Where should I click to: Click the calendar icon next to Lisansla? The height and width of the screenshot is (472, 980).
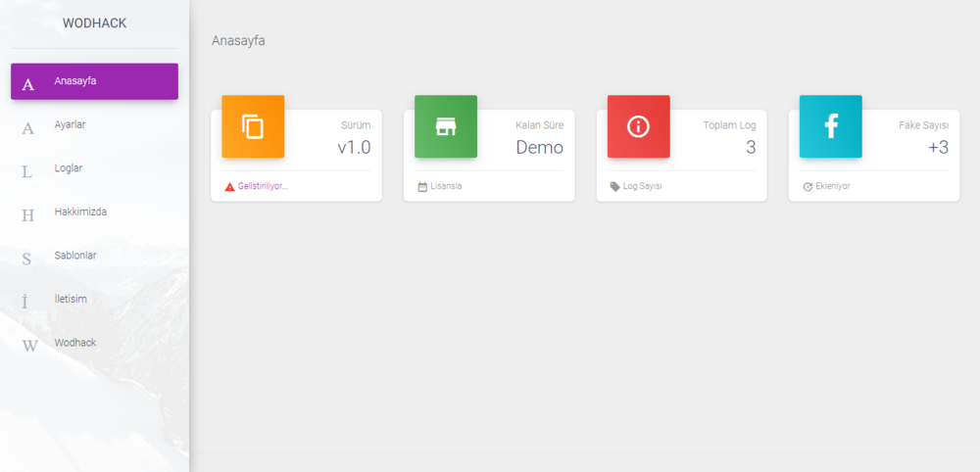422,187
